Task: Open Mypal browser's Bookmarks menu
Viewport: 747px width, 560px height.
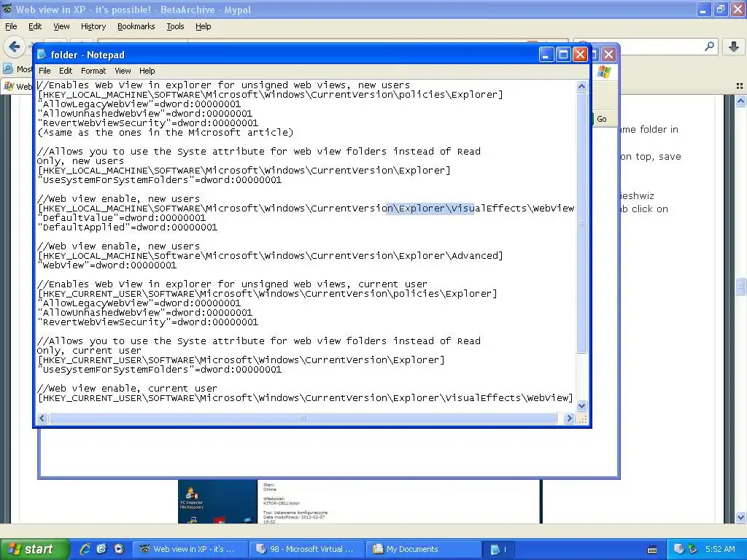Action: [136, 26]
